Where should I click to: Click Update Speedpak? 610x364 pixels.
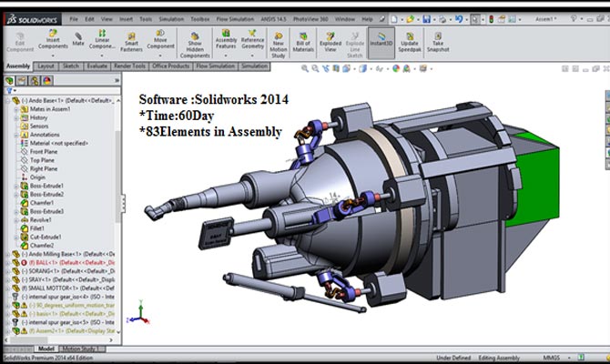point(410,42)
